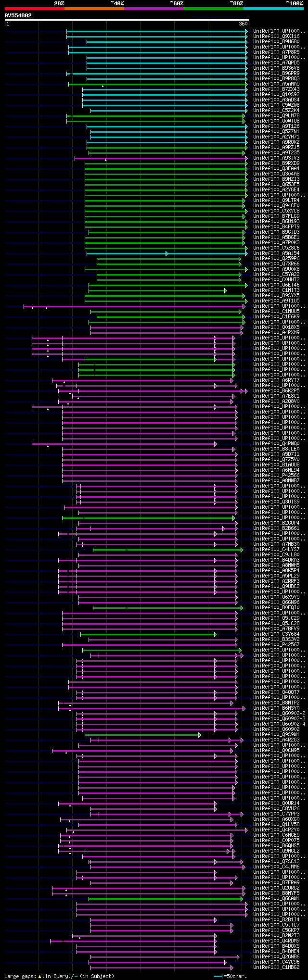This screenshot has height=980, width=308.
Task: Select the UniRef100_C7YPP3 label
Action: coord(276,814)
